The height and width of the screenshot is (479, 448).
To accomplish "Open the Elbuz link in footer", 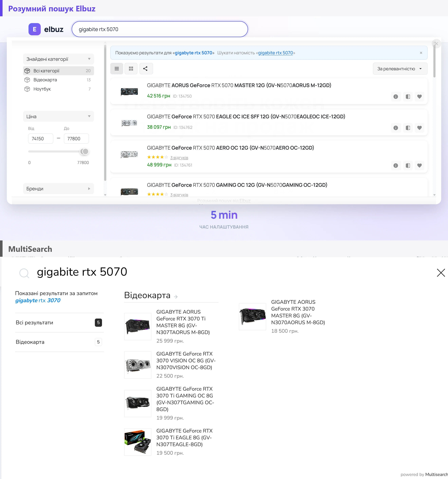I will pos(245,201).
